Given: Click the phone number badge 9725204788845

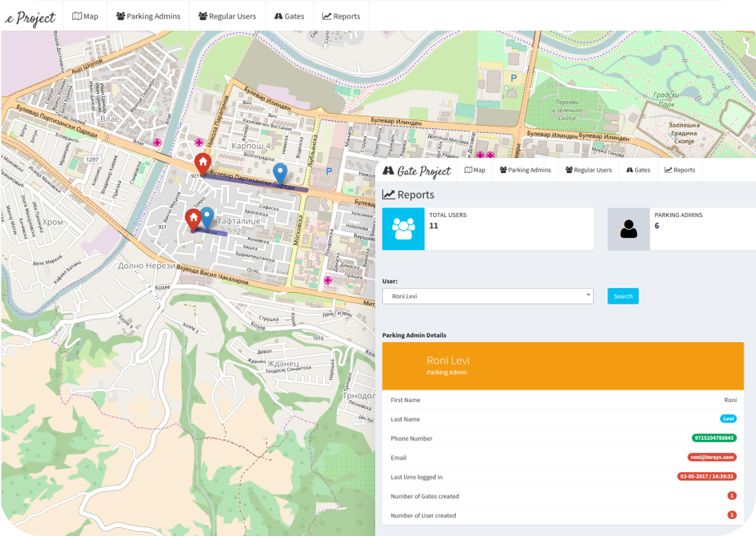Looking at the screenshot, I should coord(713,438).
